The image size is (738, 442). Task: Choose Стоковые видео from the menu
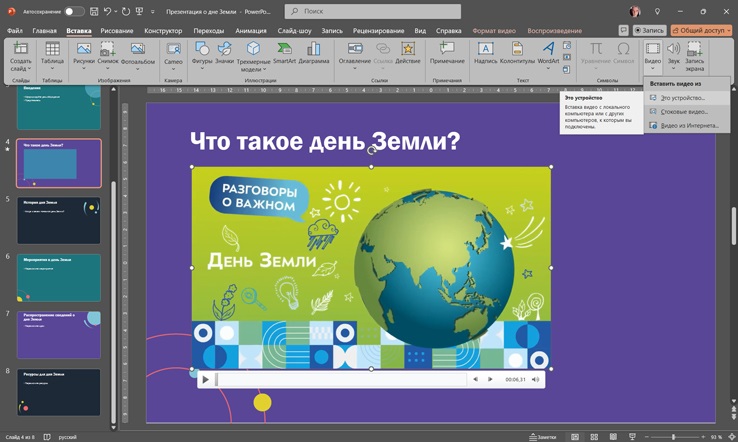(683, 111)
